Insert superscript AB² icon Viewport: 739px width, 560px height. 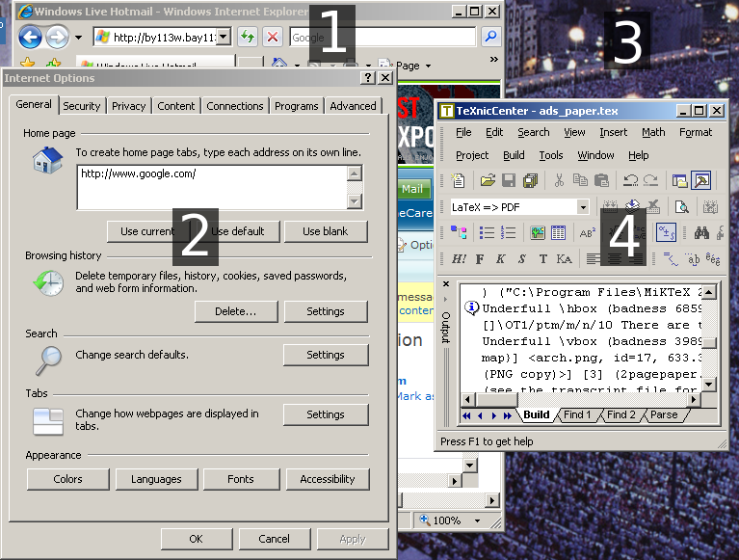[587, 232]
